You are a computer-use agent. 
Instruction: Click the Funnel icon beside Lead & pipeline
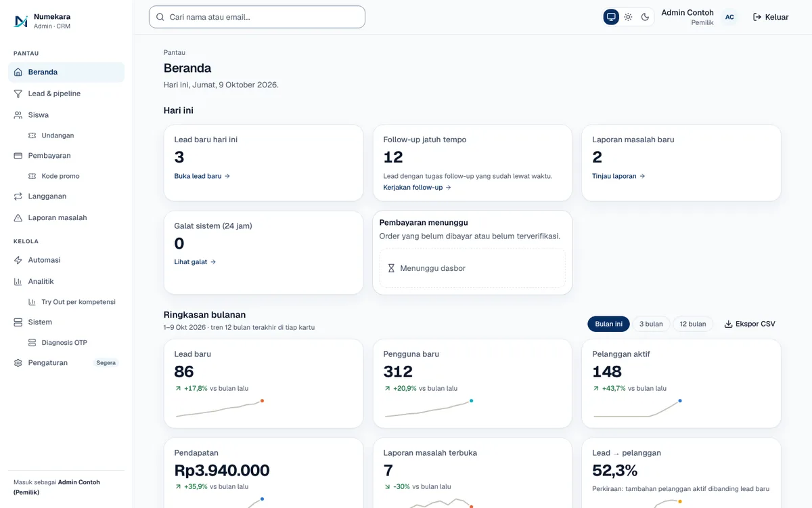pos(18,93)
